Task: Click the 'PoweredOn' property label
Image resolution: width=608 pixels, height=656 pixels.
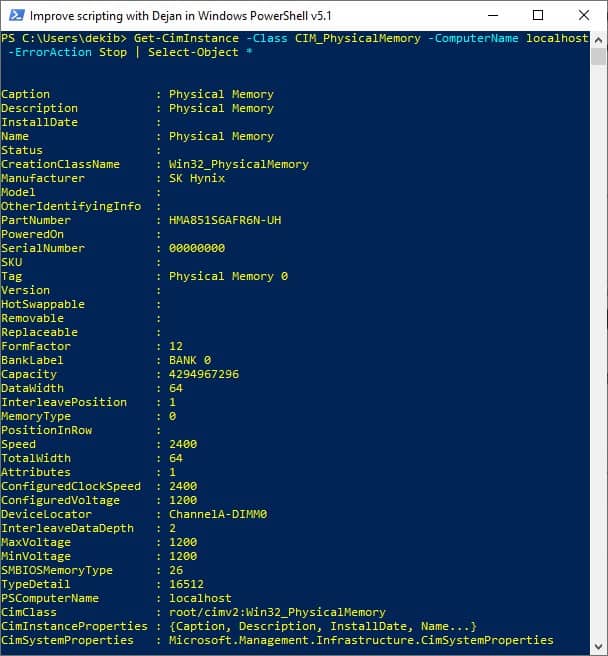Action: tap(32, 234)
